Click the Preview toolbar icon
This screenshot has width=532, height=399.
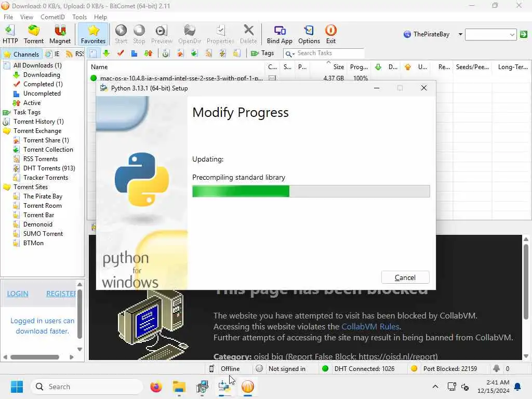point(162,34)
